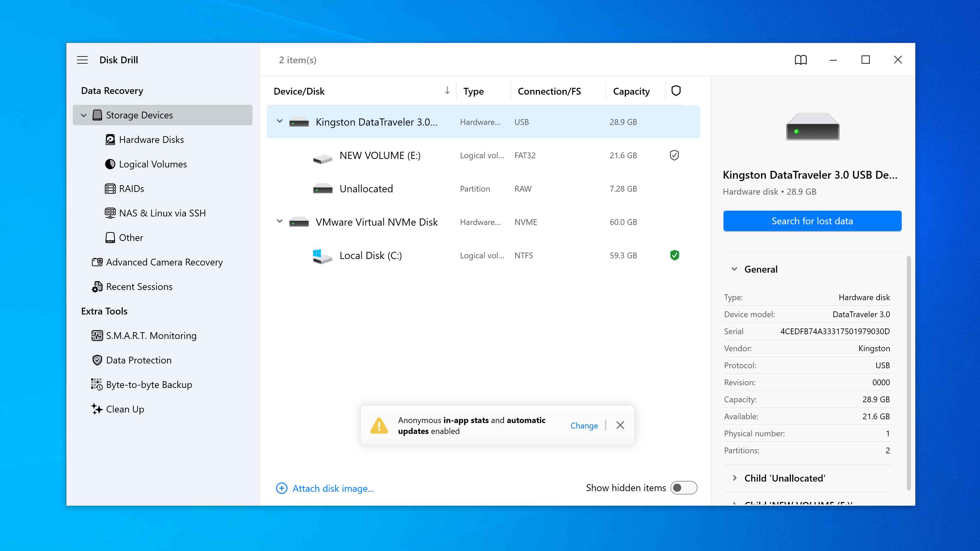Dismiss the anonymous stats notification
980x551 pixels.
(x=620, y=425)
